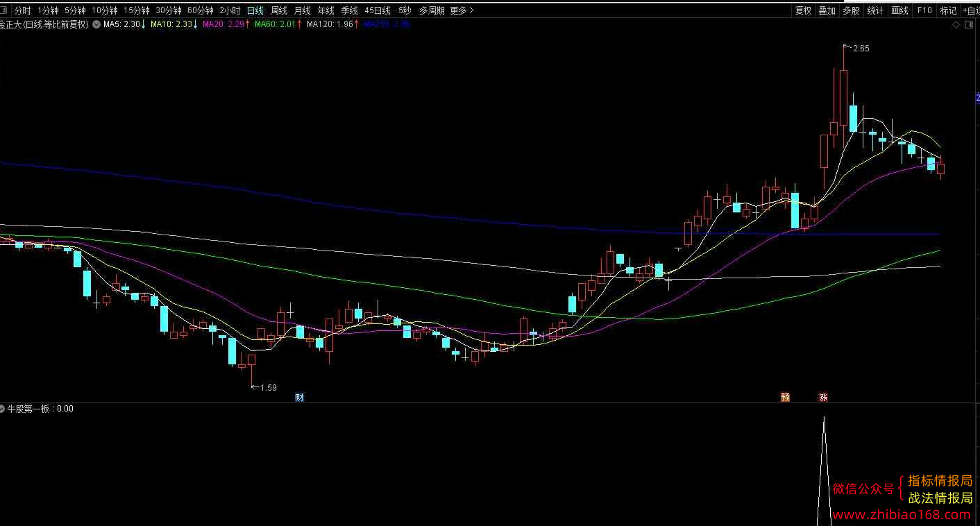Select the 5分钟 period tab
The image size is (980, 526).
[x=75, y=10]
